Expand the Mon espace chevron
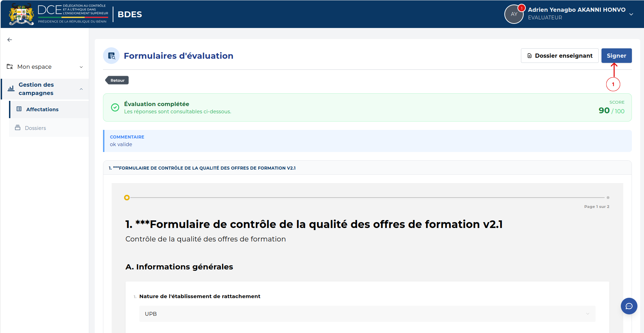Screen dimensions: 644x333 point(81,67)
